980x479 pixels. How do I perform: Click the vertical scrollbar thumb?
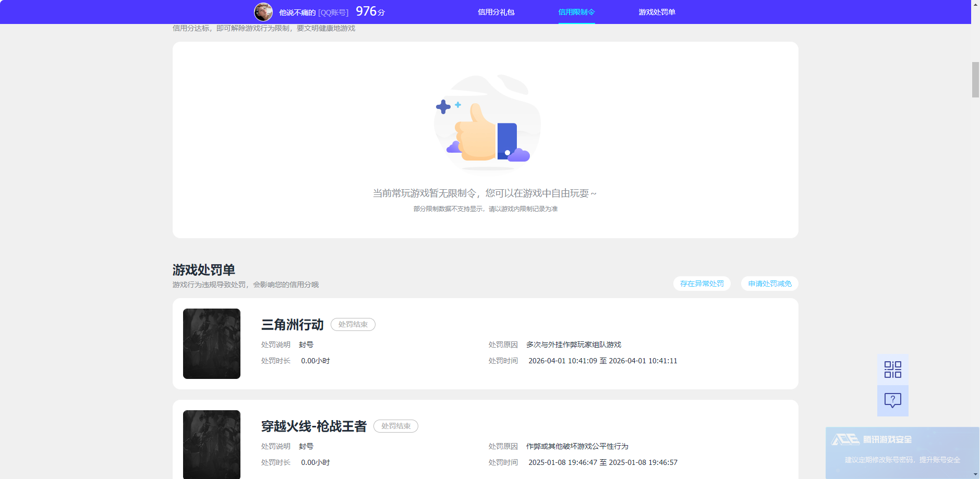(975, 80)
